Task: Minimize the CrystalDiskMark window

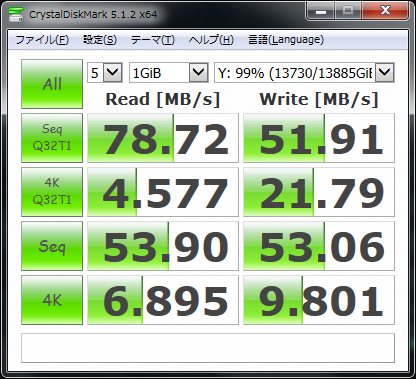Action: 321,12
